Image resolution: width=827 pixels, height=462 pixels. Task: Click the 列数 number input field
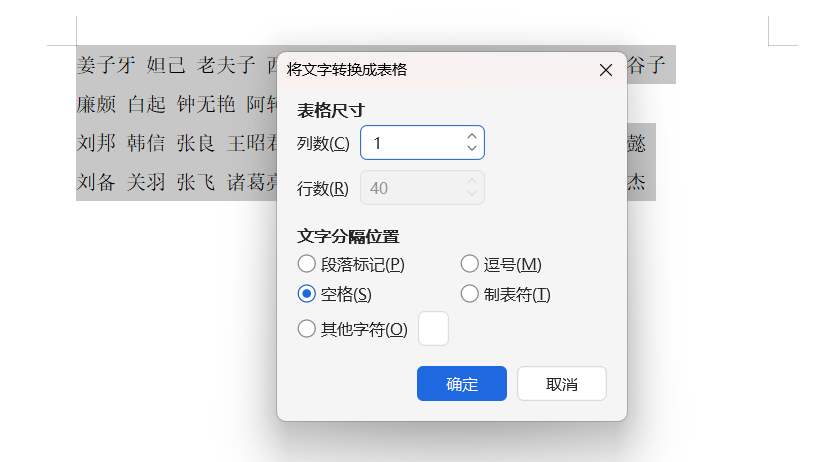[x=410, y=143]
